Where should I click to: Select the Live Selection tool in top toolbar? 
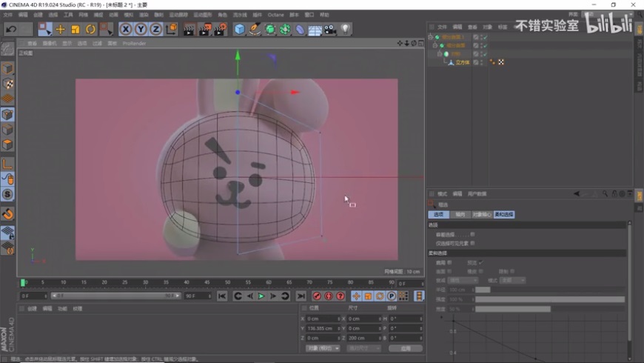44,29
